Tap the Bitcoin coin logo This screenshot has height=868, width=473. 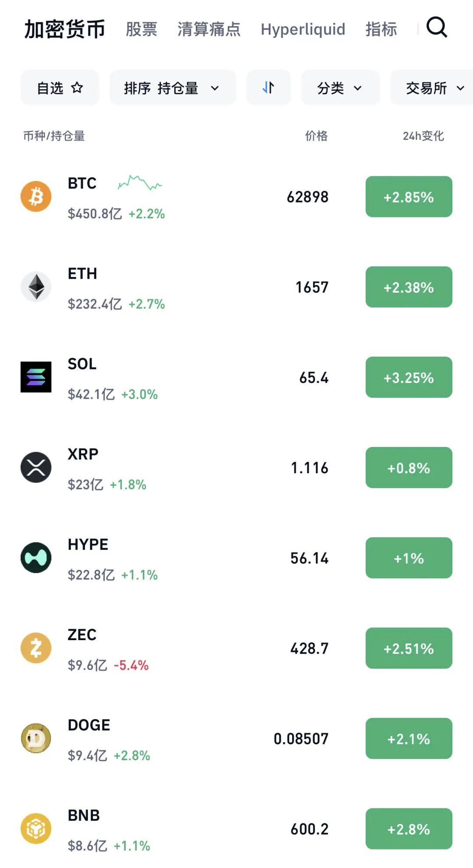tap(36, 196)
